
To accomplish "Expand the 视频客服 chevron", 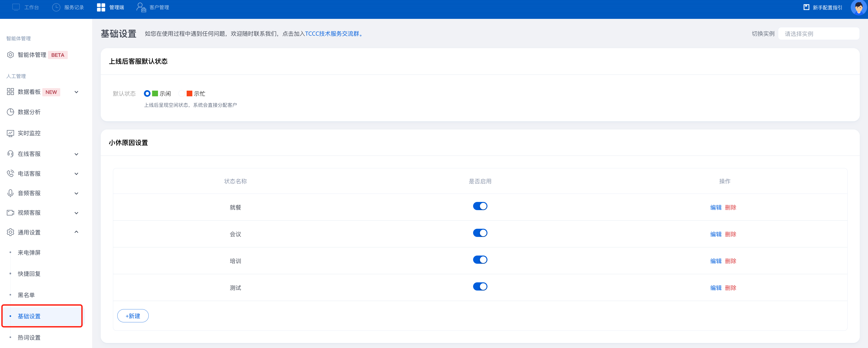I will pyautogui.click(x=76, y=213).
